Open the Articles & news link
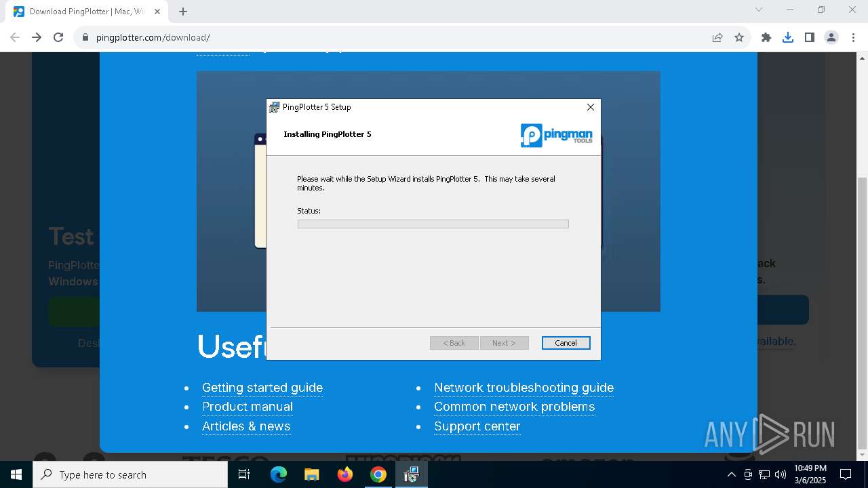 tap(246, 426)
